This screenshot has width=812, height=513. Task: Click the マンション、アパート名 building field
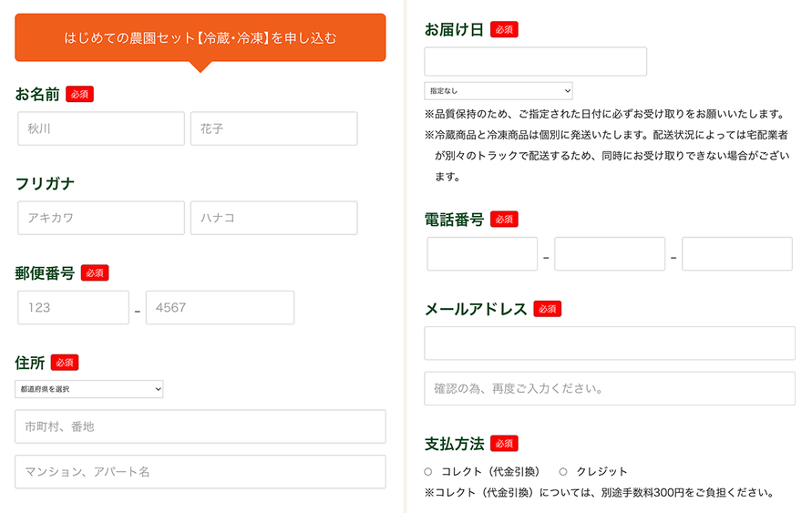200,471
